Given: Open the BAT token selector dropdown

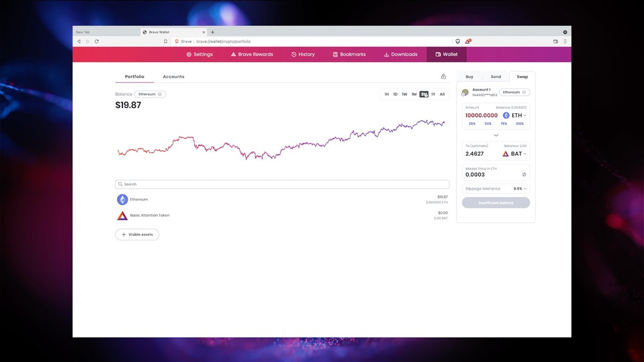Looking at the screenshot, I should point(515,154).
